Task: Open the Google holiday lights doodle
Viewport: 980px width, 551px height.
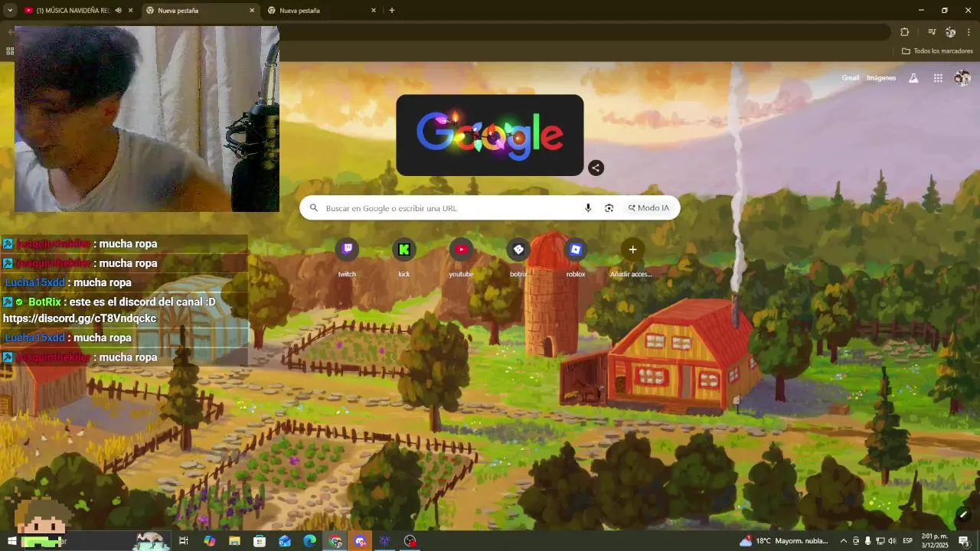Action: tap(490, 135)
